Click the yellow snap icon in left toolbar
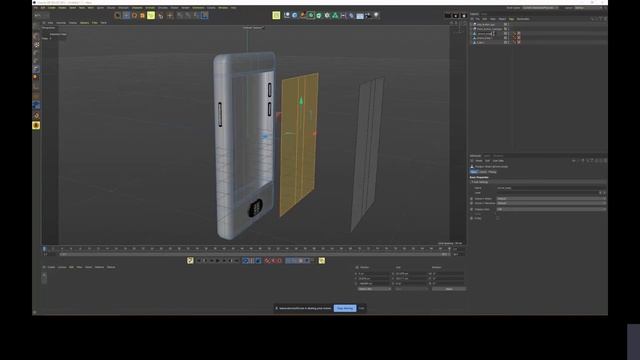This screenshot has width=640, height=360. pos(36,125)
